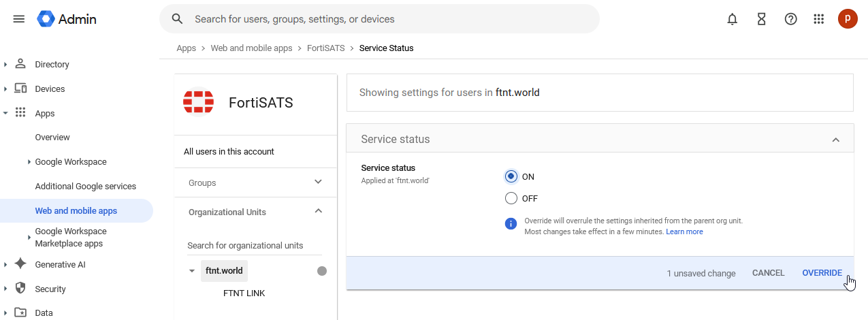Click the organizational units search field
The height and width of the screenshot is (320, 868).
[x=254, y=246]
